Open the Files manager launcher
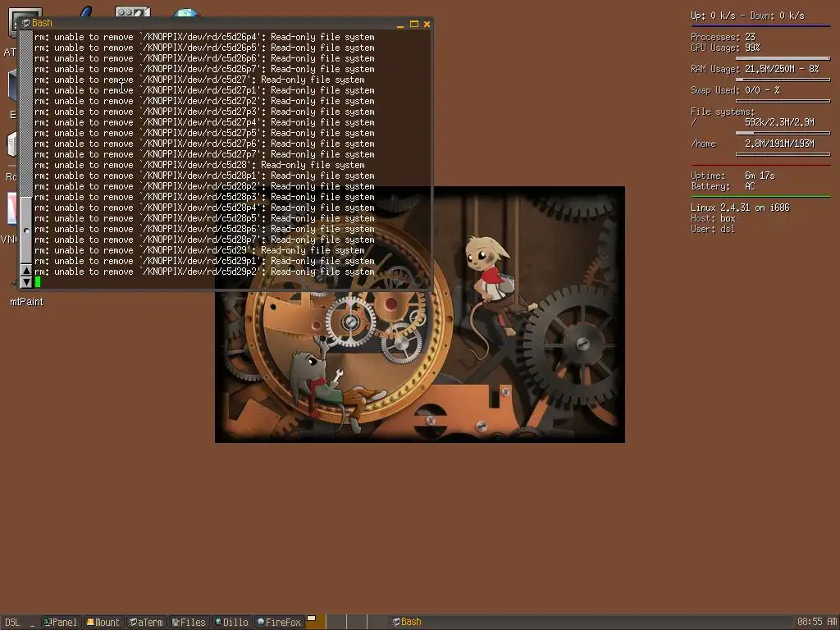 click(x=189, y=622)
